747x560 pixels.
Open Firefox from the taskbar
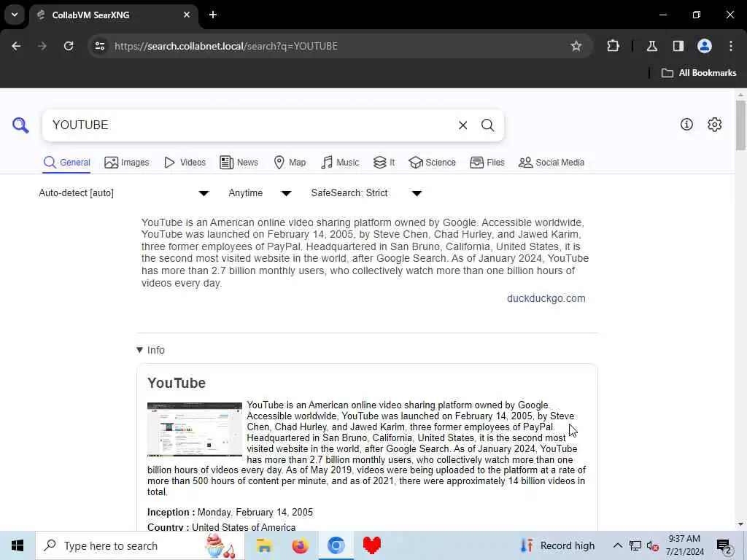(x=300, y=545)
